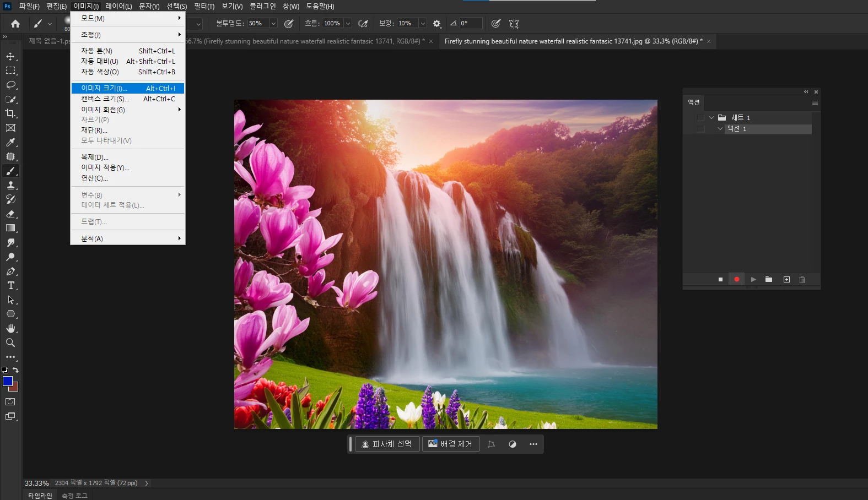Select the Clone Stamp tool

click(x=10, y=185)
